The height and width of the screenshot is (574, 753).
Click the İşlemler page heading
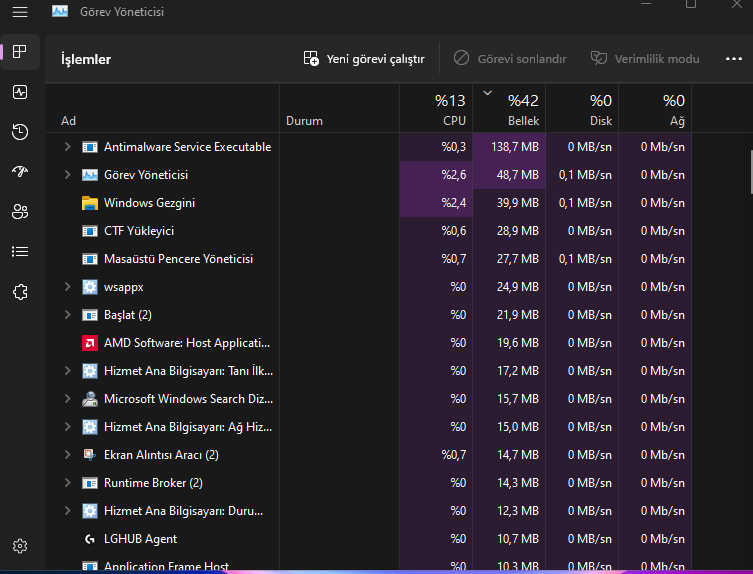tap(86, 59)
